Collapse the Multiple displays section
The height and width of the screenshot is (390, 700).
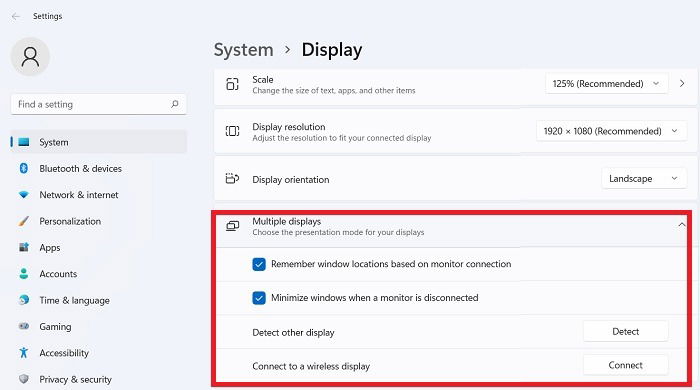(682, 224)
